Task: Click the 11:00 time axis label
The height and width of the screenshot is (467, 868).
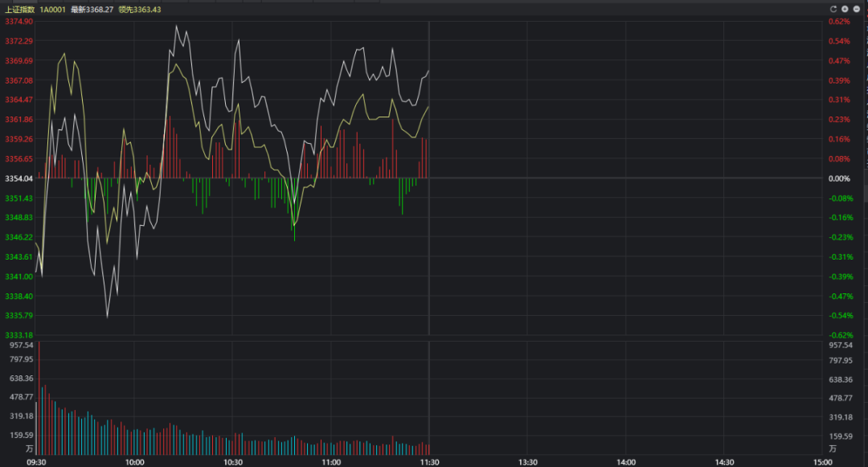Action: click(331, 462)
